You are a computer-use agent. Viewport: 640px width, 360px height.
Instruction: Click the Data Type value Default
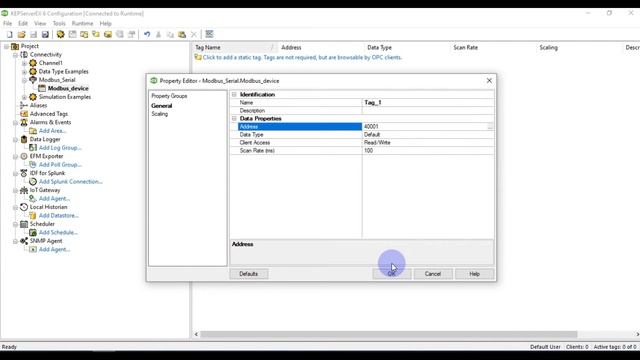[x=428, y=135]
